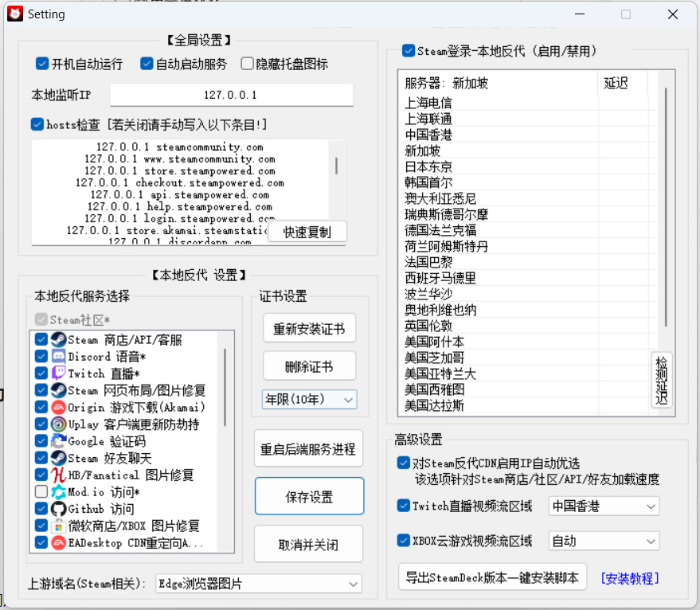Click 删除证书 button
Viewport: 700px width, 610px height.
309,366
